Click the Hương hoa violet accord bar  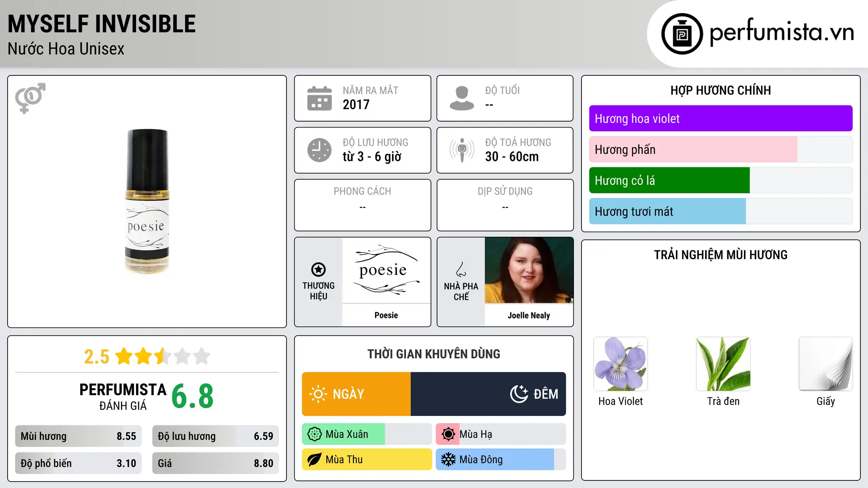tap(721, 119)
